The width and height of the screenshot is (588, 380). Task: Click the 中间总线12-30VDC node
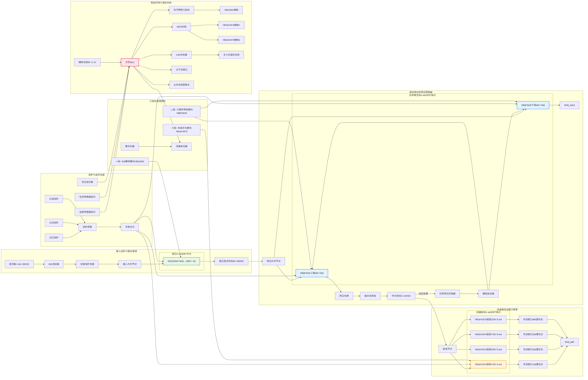point(401,296)
